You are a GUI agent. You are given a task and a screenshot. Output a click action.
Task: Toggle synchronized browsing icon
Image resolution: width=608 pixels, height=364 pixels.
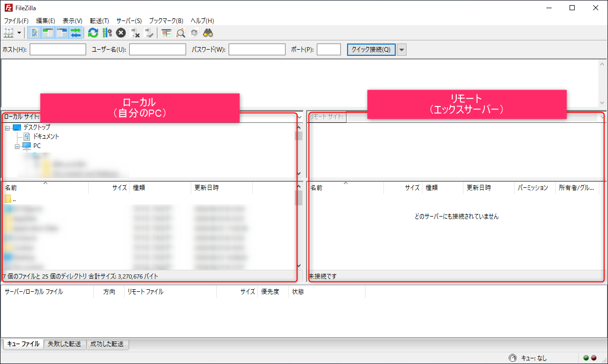coord(194,33)
